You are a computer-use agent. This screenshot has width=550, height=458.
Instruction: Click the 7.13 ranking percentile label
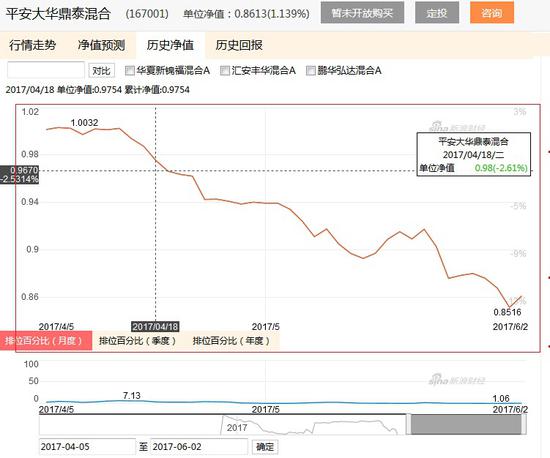click(132, 396)
